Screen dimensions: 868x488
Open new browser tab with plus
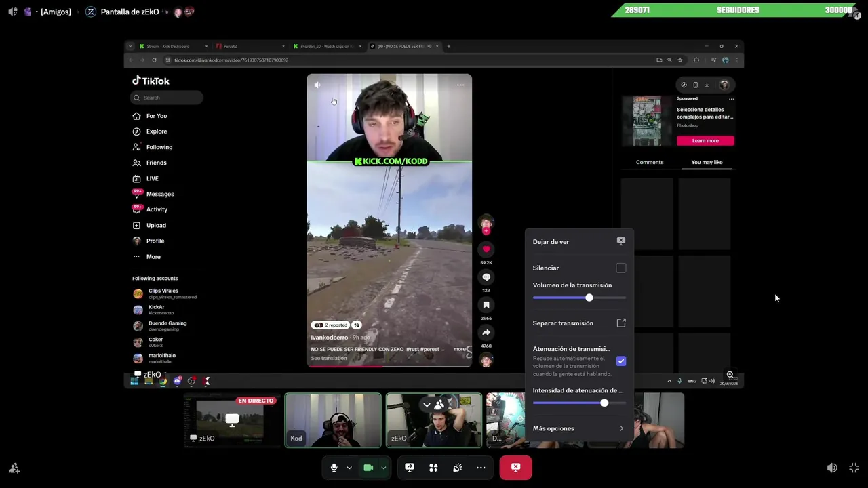click(x=448, y=46)
